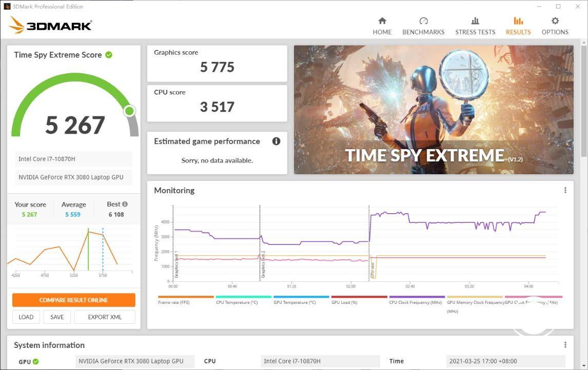The height and width of the screenshot is (370, 588).
Task: Click the Time field 2021-03-25 17:00 +08:00
Action: click(x=505, y=361)
